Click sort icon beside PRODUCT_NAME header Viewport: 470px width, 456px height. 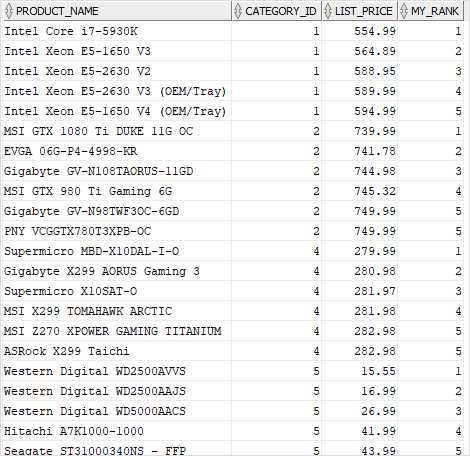tap(9, 11)
